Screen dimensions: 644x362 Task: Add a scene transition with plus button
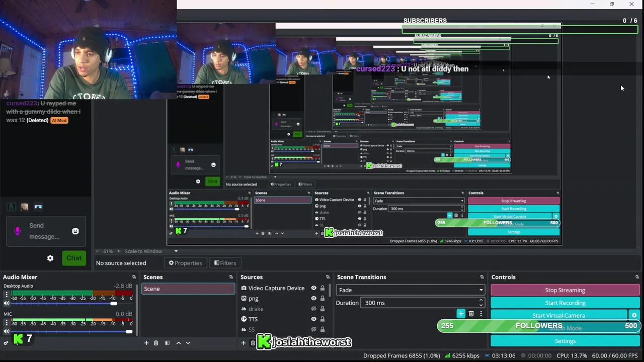pos(461,314)
